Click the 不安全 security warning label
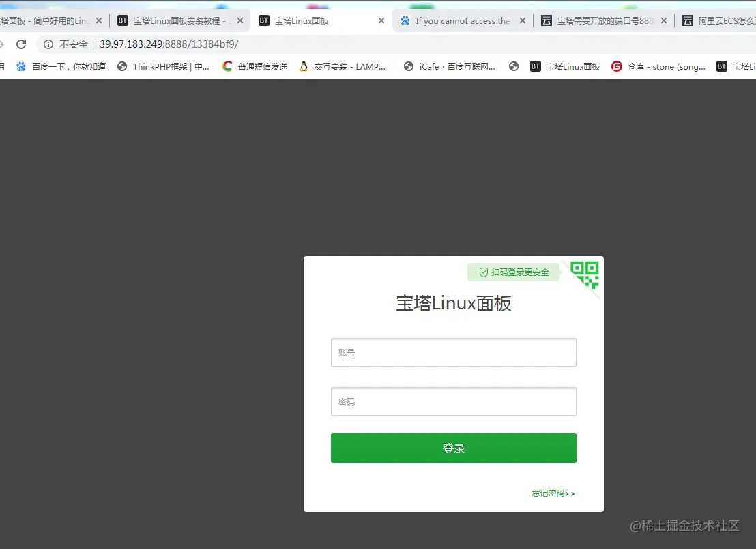756x549 pixels. [73, 44]
